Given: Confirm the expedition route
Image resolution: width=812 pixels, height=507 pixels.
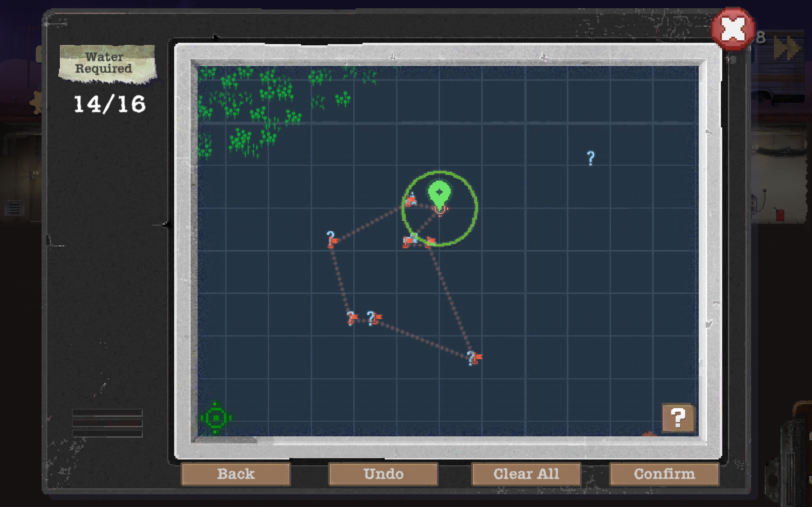Looking at the screenshot, I should tap(664, 474).
